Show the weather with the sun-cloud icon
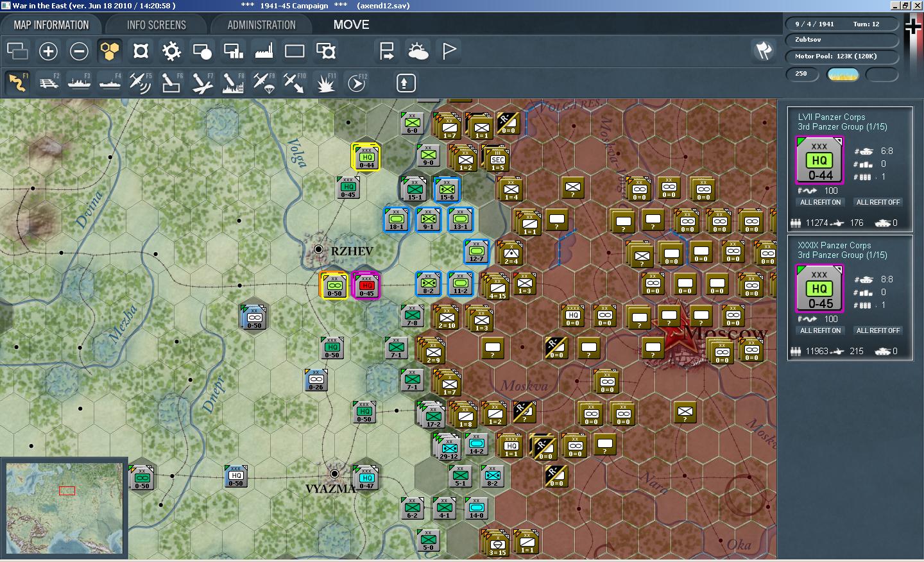 [x=418, y=51]
